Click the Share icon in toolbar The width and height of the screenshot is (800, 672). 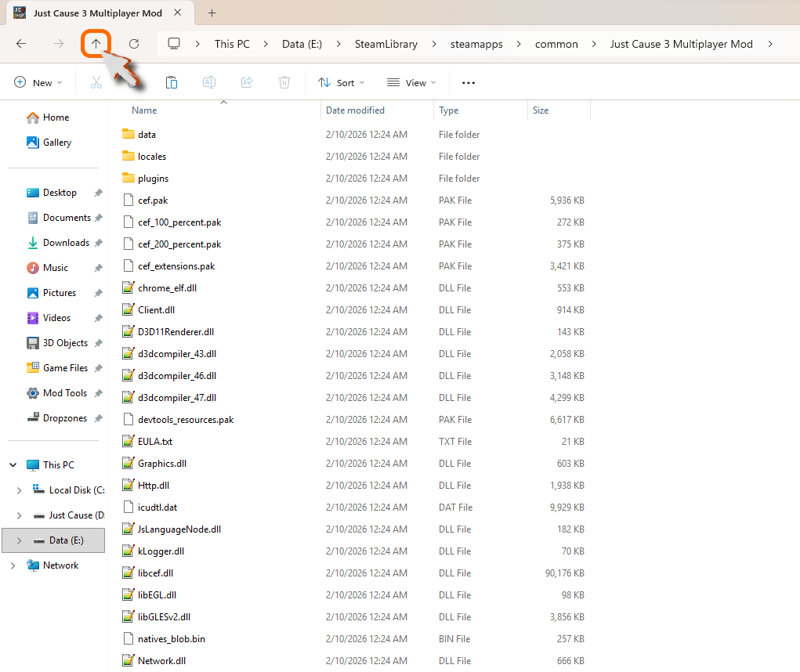tap(247, 82)
